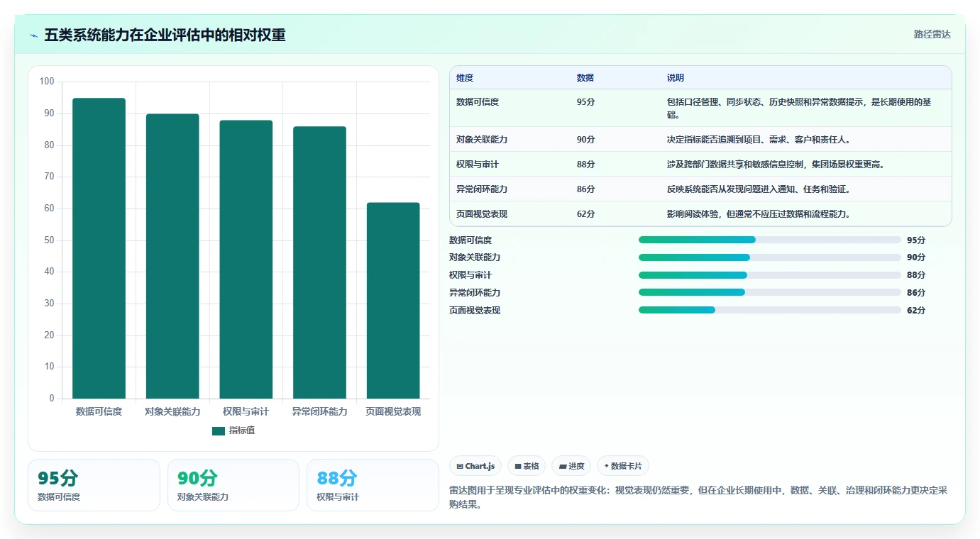Click the 异常闭环能力 x-axis label under the chart
The width and height of the screenshot is (980, 539).
tap(319, 411)
